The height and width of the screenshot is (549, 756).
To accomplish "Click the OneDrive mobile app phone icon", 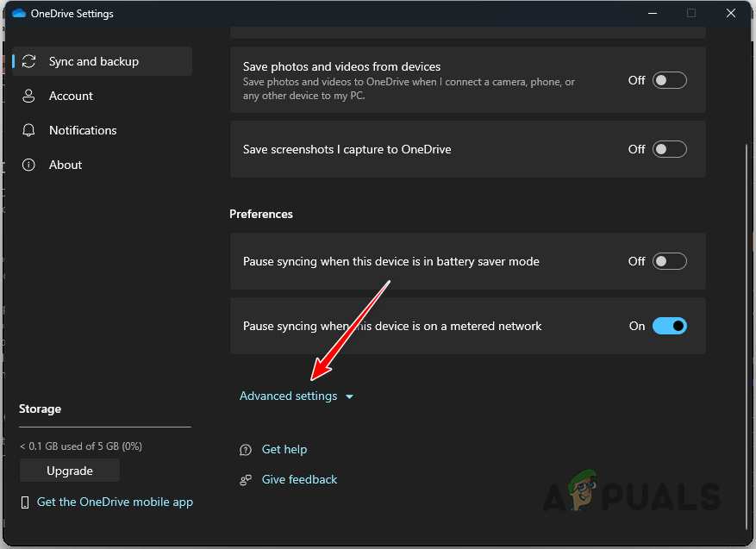I will 26,502.
